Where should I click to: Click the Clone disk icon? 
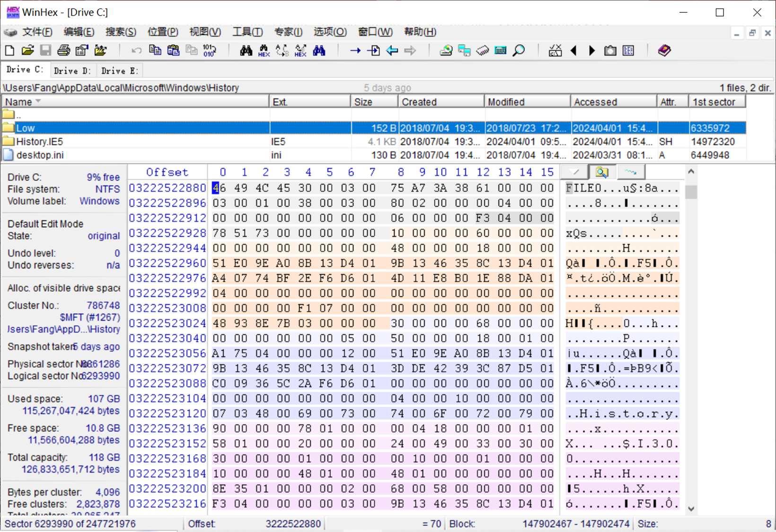pyautogui.click(x=464, y=50)
